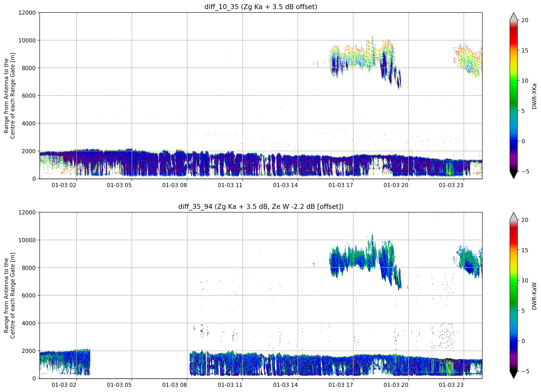Image resolution: width=541 pixels, height=392 pixels.
Task: Click the bottom plot x-tick label 01-03 23
Action: [451, 385]
